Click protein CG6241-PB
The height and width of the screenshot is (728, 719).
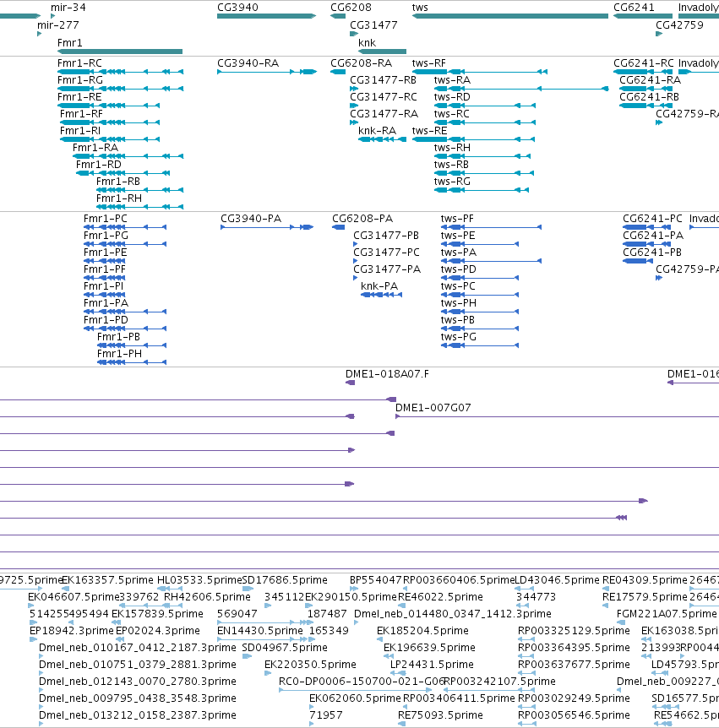pyautogui.click(x=637, y=261)
